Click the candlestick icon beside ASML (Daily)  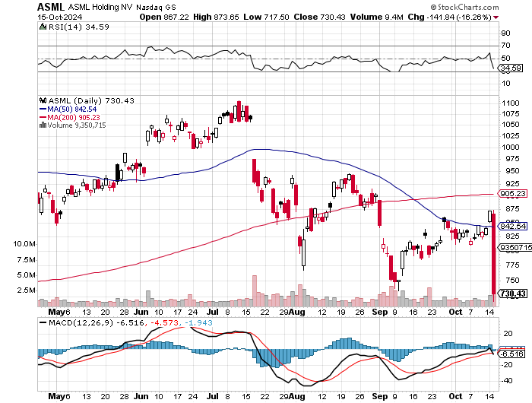click(43, 100)
